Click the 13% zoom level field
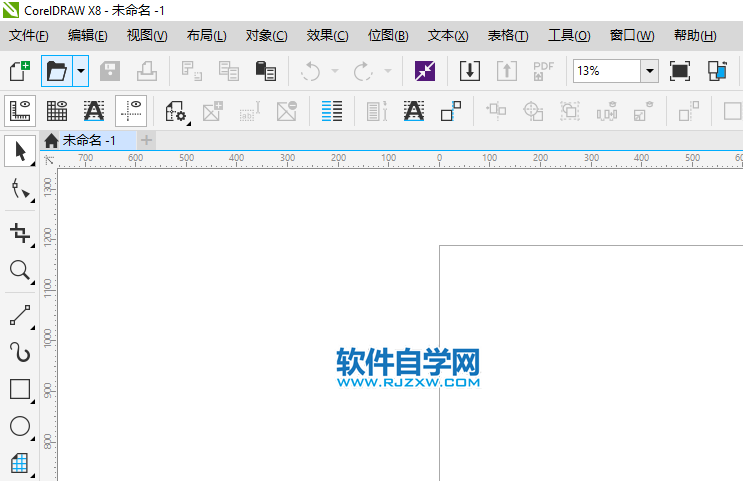Screen dimensions: 743x481 pos(607,71)
